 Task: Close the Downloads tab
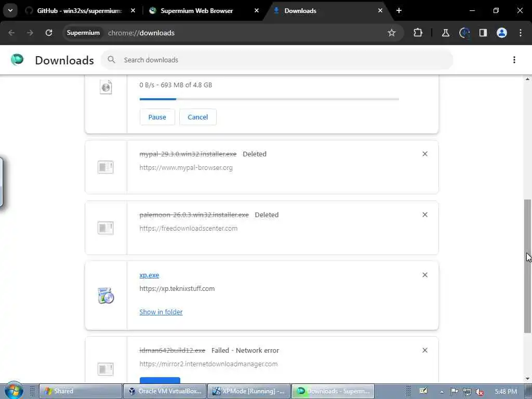[x=380, y=11]
